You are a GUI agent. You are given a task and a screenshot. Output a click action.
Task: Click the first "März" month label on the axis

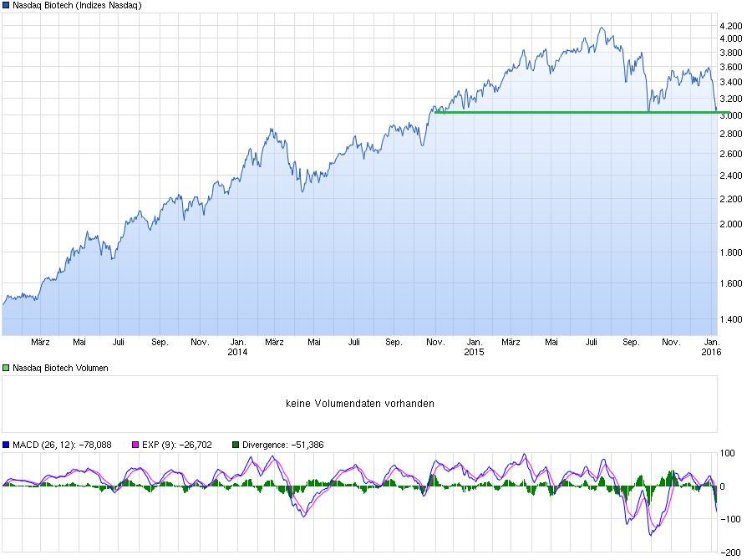coord(41,342)
